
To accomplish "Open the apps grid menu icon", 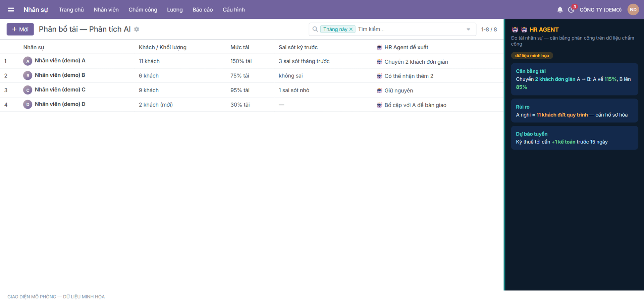I will pos(11,10).
